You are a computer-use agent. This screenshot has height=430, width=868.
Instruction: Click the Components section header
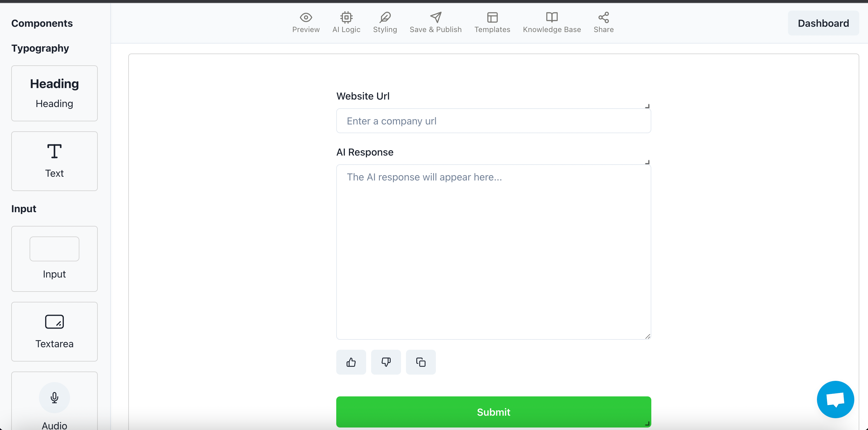pyautogui.click(x=42, y=23)
